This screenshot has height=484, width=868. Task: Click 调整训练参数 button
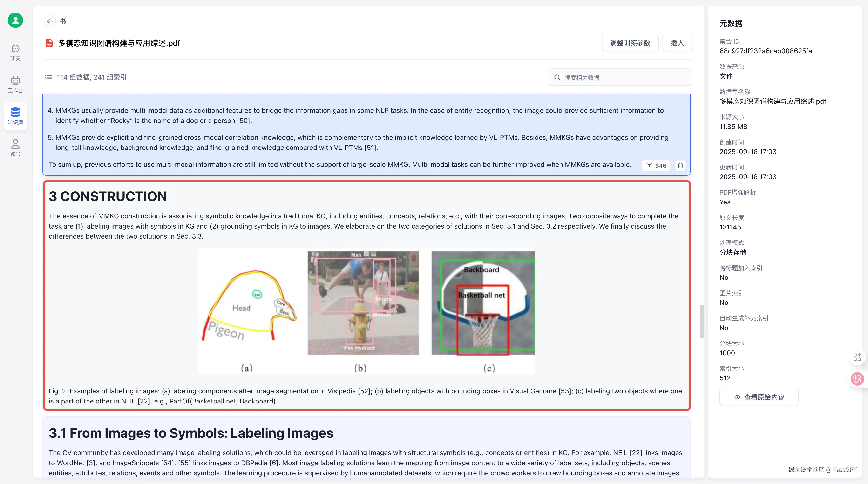pyautogui.click(x=630, y=43)
